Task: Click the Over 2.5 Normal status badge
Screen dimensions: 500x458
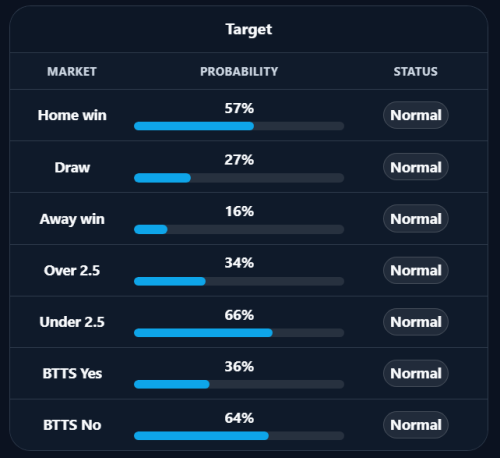Action: point(416,270)
